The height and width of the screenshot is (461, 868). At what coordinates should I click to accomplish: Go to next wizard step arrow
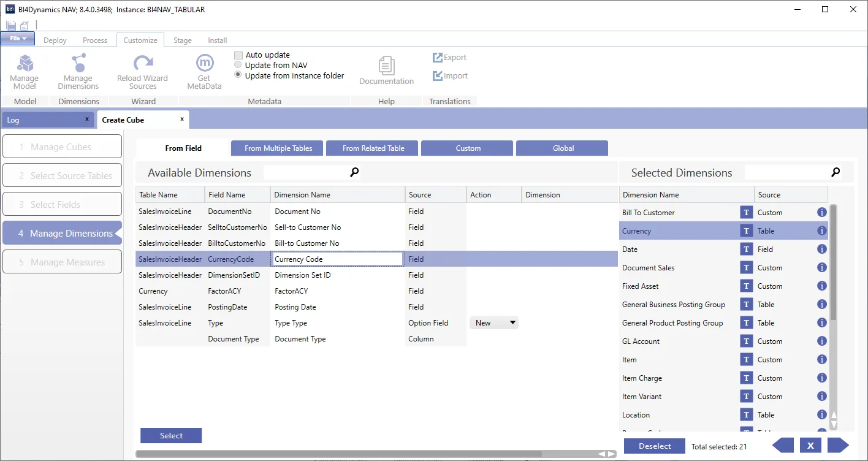839,446
